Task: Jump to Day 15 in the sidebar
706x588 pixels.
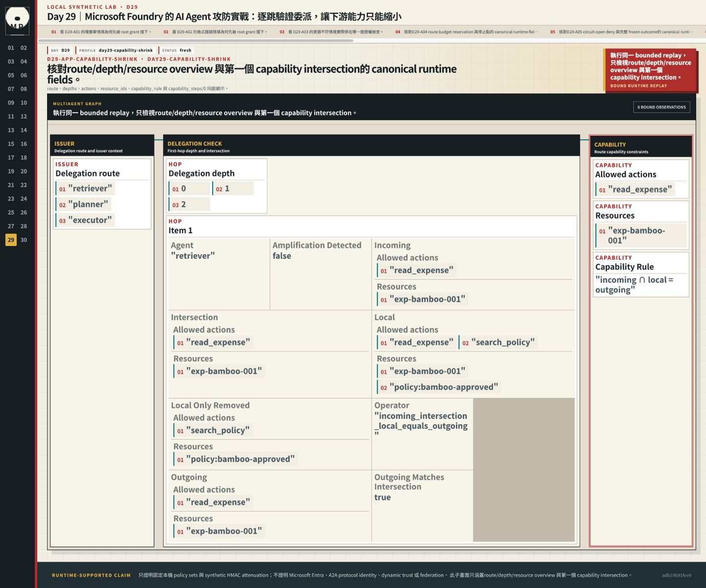Action: point(11,144)
